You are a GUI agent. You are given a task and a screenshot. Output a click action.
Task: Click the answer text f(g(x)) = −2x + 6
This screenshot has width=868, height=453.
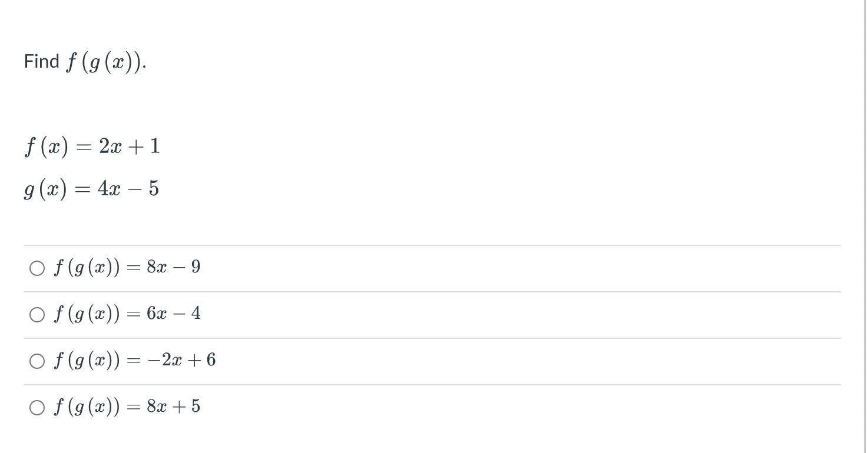134,360
